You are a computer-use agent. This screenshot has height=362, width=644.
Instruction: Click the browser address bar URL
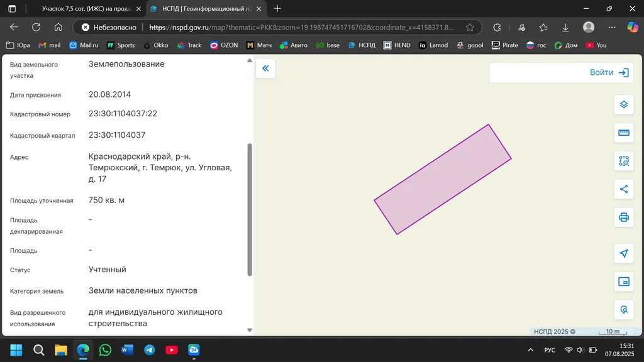301,28
